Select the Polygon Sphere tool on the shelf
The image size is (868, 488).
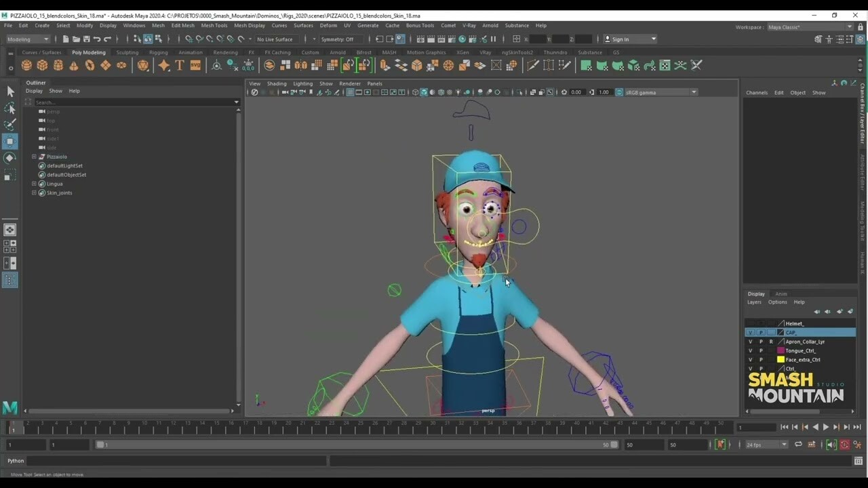26,64
